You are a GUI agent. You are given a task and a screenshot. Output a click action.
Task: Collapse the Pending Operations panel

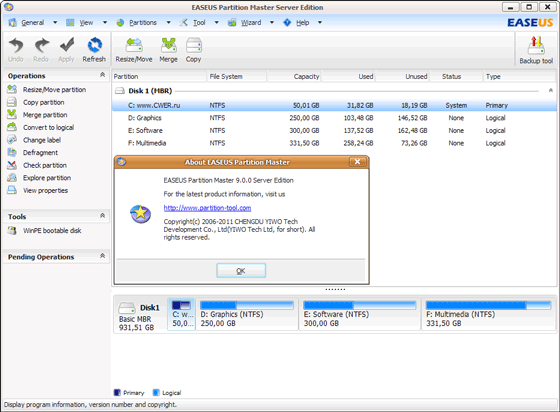102,256
